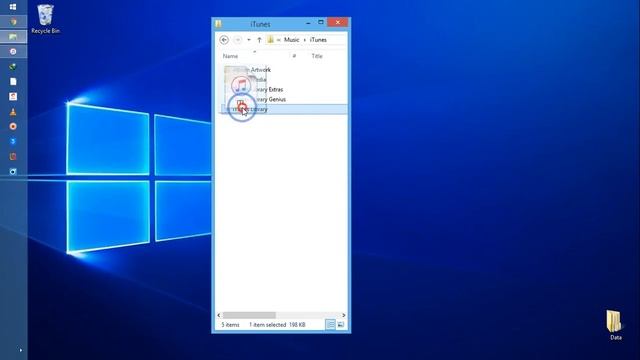Select the iTunes Library Genius file

(x=284, y=99)
